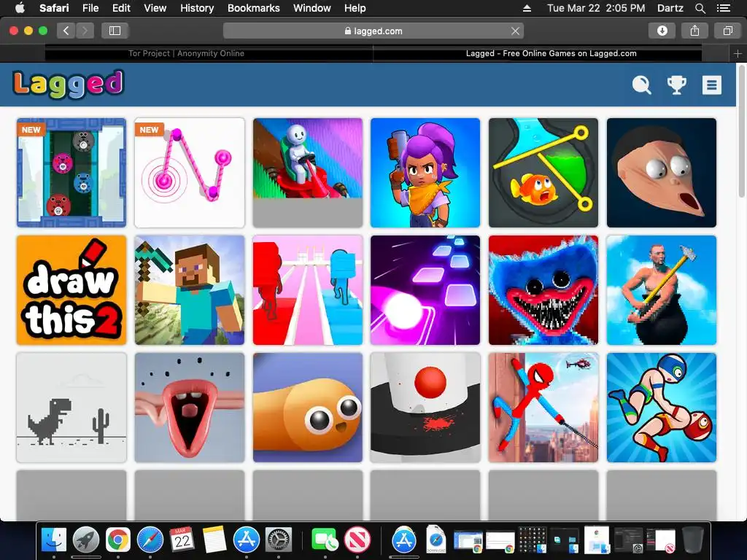
Task: Open FaceTime from the Dock
Action: click(325, 540)
